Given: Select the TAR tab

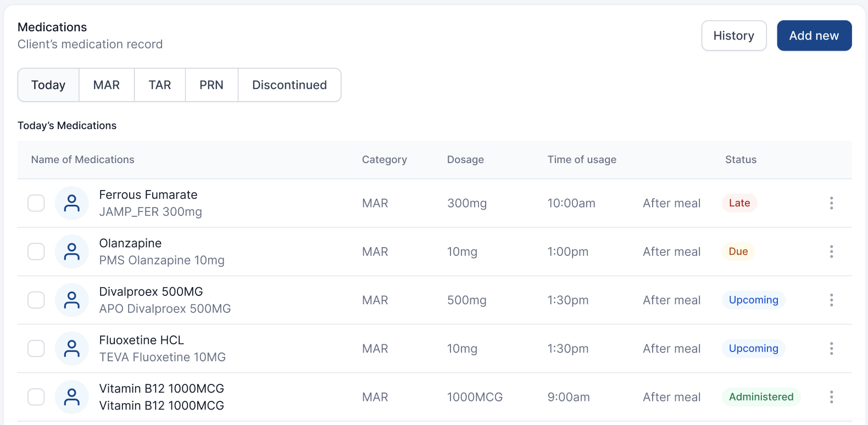Looking at the screenshot, I should point(160,85).
